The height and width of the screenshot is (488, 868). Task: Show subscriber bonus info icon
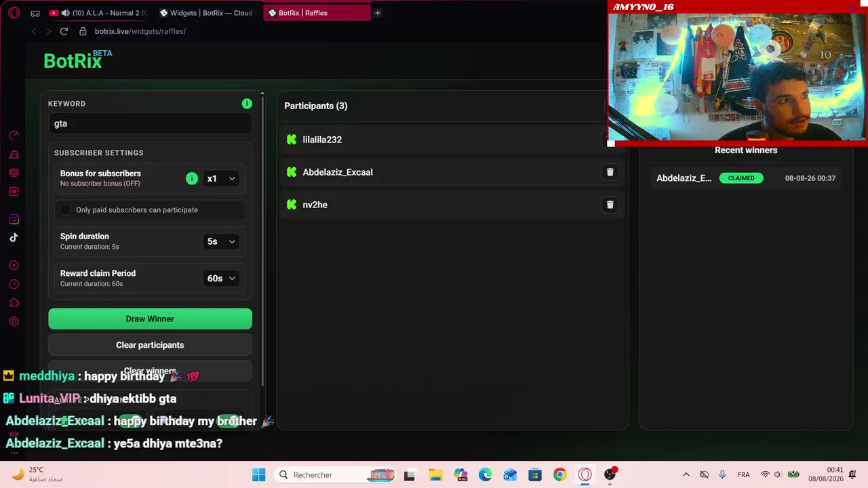point(192,178)
